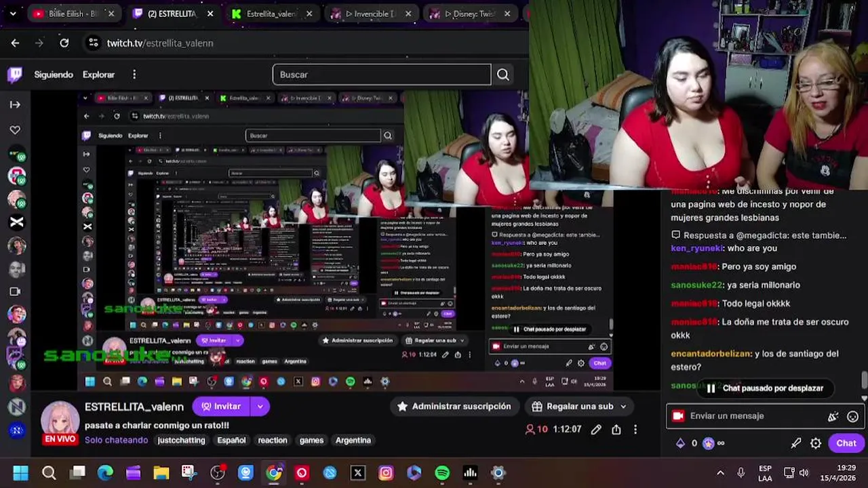
Task: Click the ESTRELLITA_valenn channel avatar
Action: (x=60, y=421)
